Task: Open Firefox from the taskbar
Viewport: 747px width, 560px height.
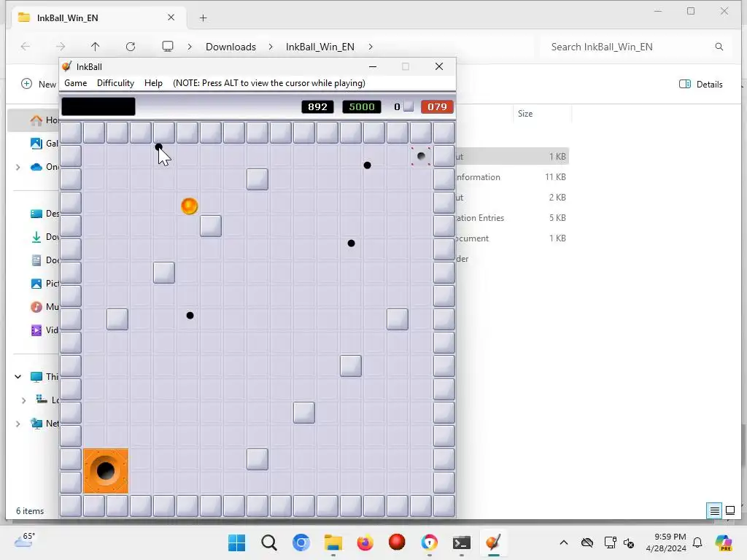Action: click(x=365, y=542)
